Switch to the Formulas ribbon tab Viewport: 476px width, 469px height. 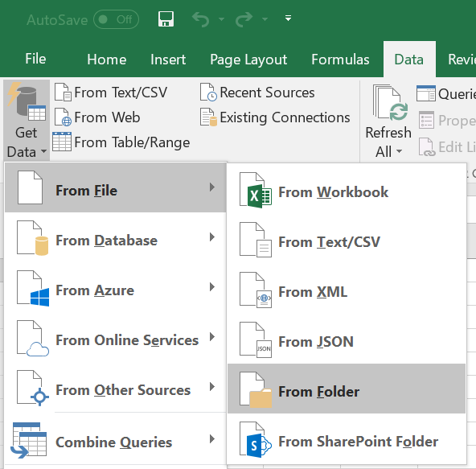click(340, 60)
